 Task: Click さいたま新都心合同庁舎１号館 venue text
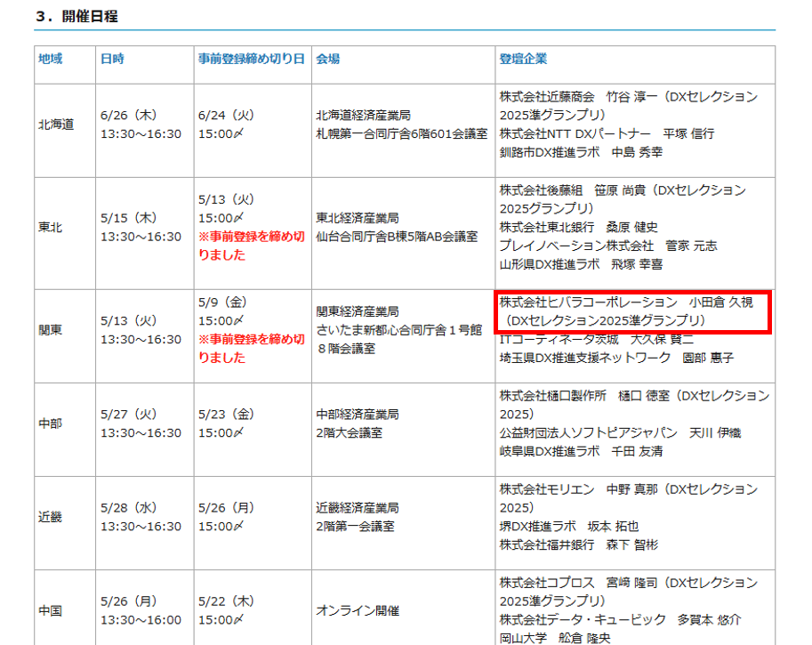coord(399,329)
